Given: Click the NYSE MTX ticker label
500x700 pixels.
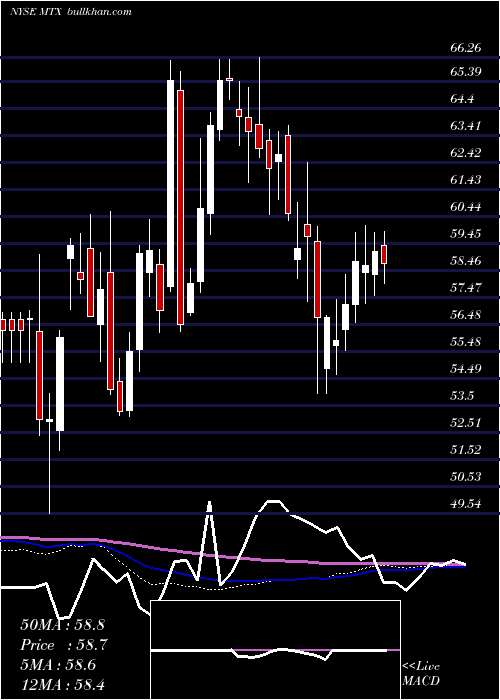Looking at the screenshot, I should 37,12.
